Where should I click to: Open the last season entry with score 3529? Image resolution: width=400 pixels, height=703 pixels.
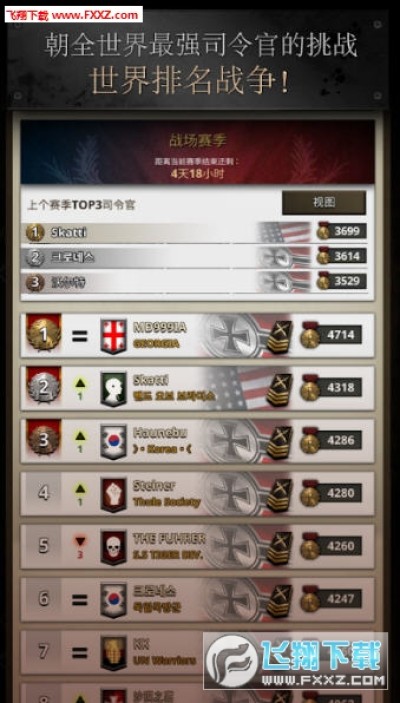pyautogui.click(x=196, y=282)
